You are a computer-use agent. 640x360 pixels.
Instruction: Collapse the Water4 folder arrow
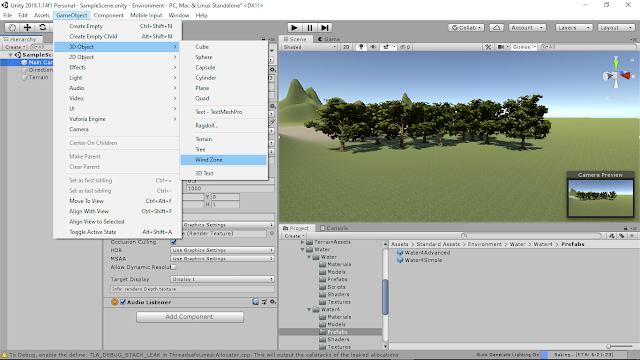309,309
